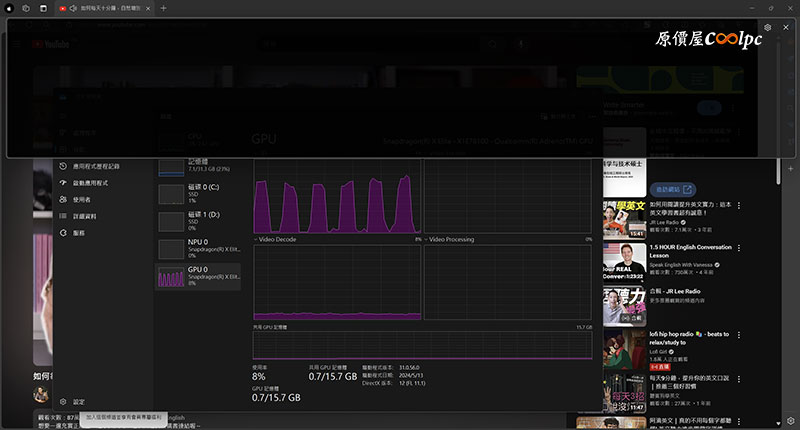Open more options for 1.5 HOUR video

click(739, 248)
